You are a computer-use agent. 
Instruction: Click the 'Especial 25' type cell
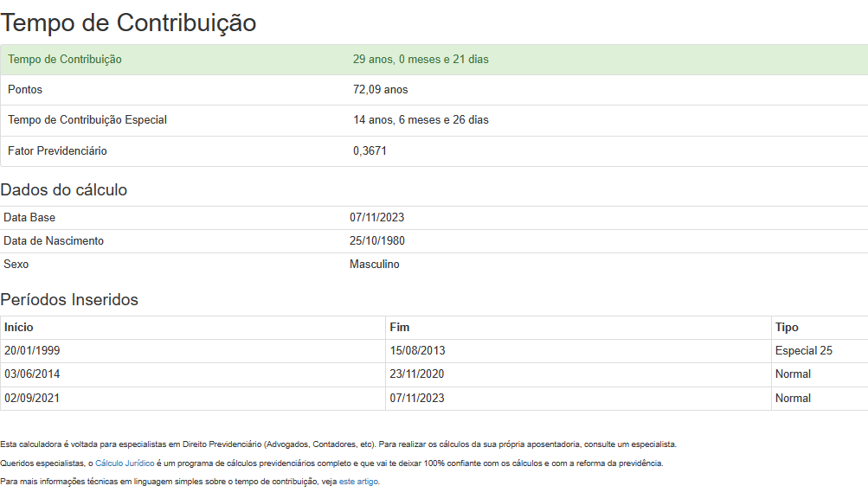pos(804,350)
